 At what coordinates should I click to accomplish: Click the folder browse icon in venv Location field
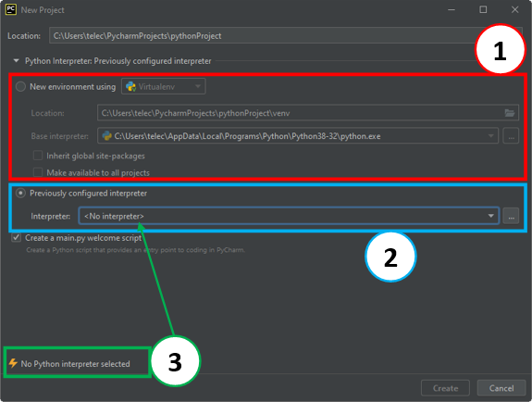tap(509, 113)
